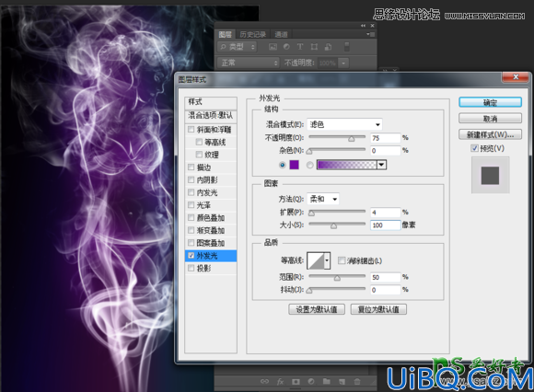
Task: Open the 等高线 contour picker arrow
Action: tap(327, 260)
